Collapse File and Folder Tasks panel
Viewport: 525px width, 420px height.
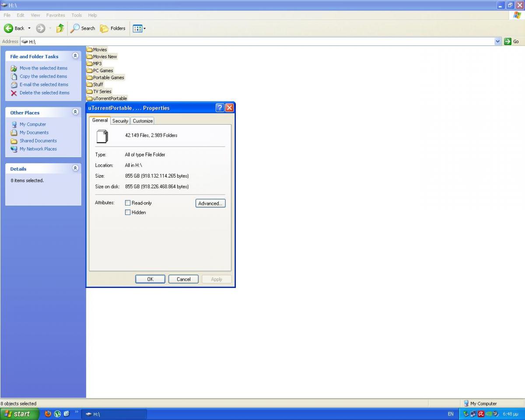pos(75,56)
